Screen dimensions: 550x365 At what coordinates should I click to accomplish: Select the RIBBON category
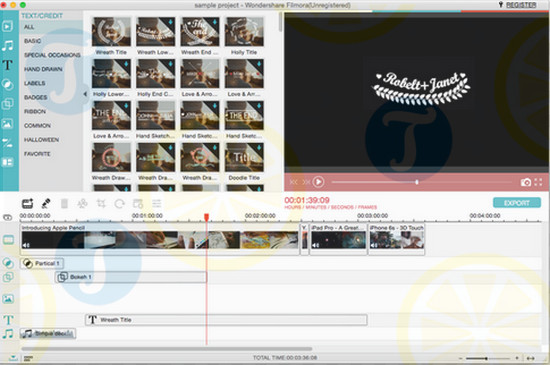tap(35, 111)
